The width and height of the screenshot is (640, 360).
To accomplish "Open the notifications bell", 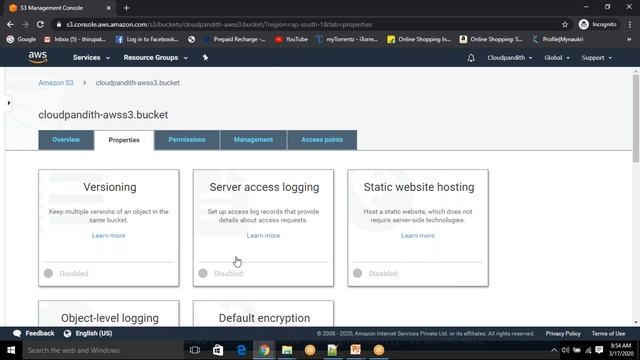I will [x=471, y=58].
